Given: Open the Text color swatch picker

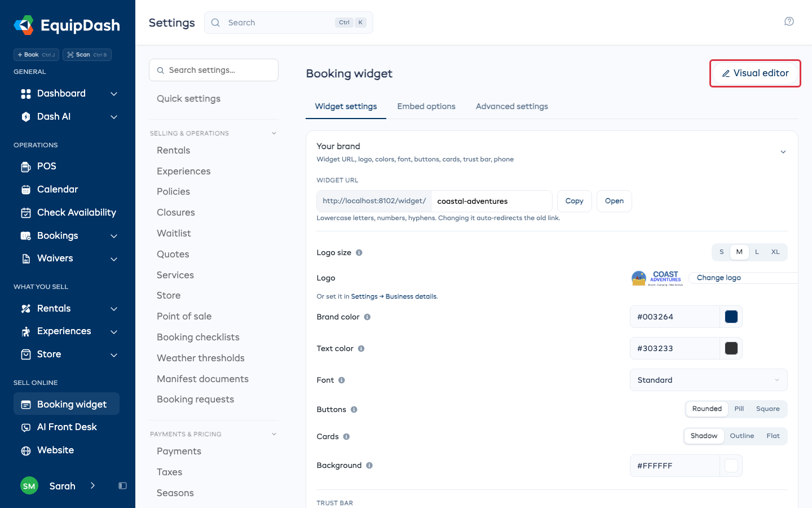Looking at the screenshot, I should pos(731,348).
